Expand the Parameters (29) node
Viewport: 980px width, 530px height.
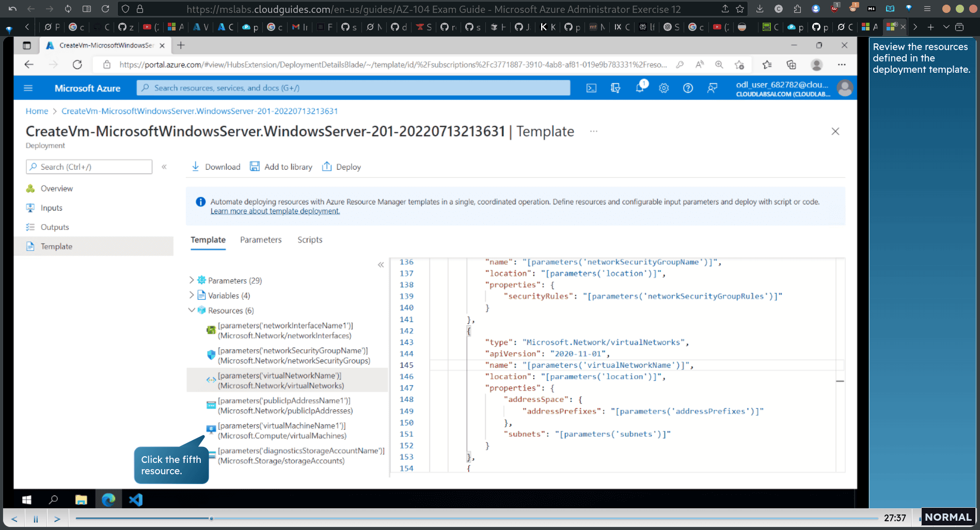click(192, 280)
